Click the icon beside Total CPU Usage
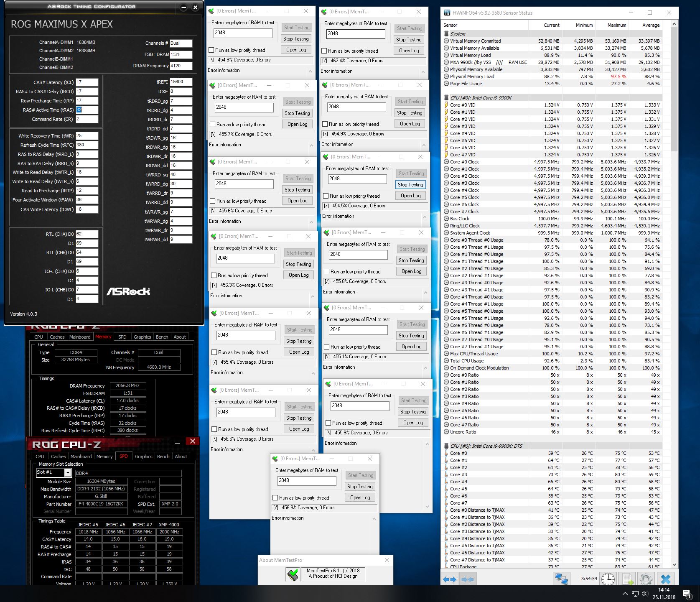This screenshot has width=700, height=602. 446,361
